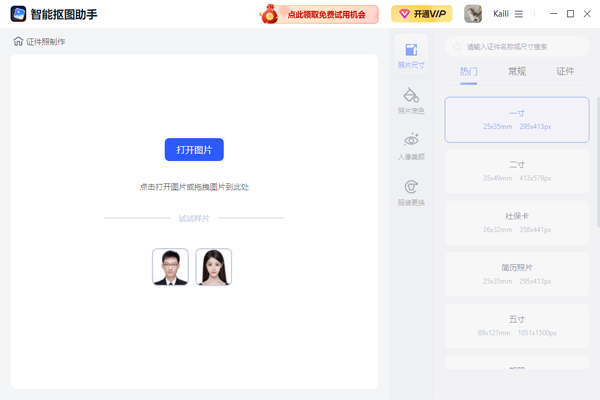Select the 热门 tab

469,72
